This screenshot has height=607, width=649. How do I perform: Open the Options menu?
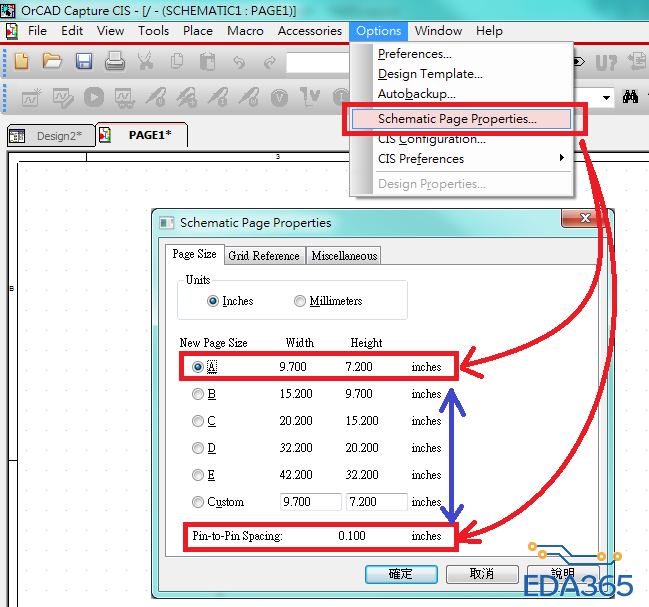pyautogui.click(x=378, y=31)
